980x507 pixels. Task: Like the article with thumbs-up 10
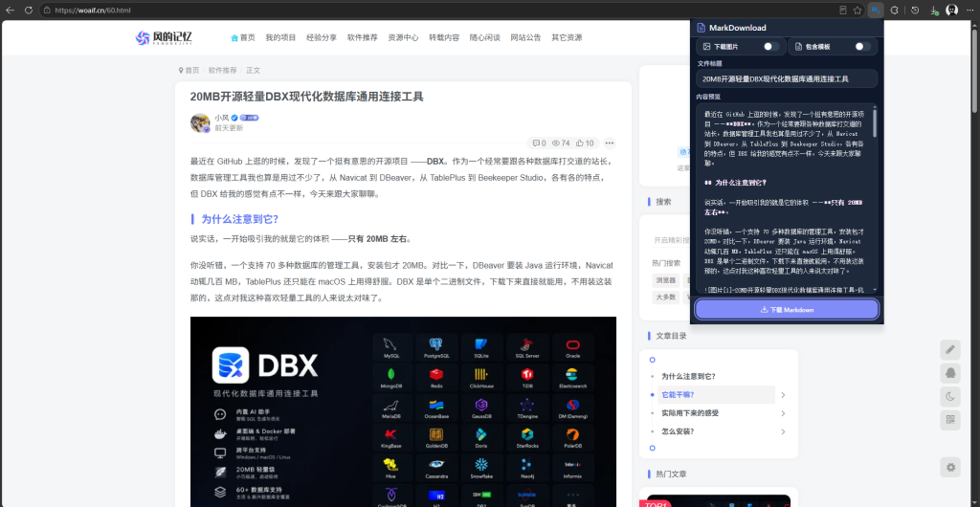(x=585, y=143)
